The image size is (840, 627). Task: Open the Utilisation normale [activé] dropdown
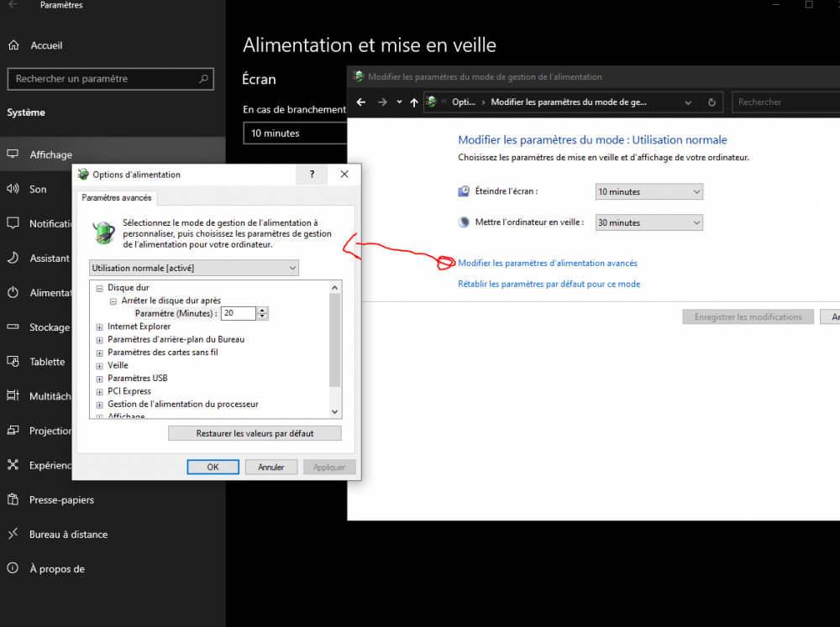193,268
